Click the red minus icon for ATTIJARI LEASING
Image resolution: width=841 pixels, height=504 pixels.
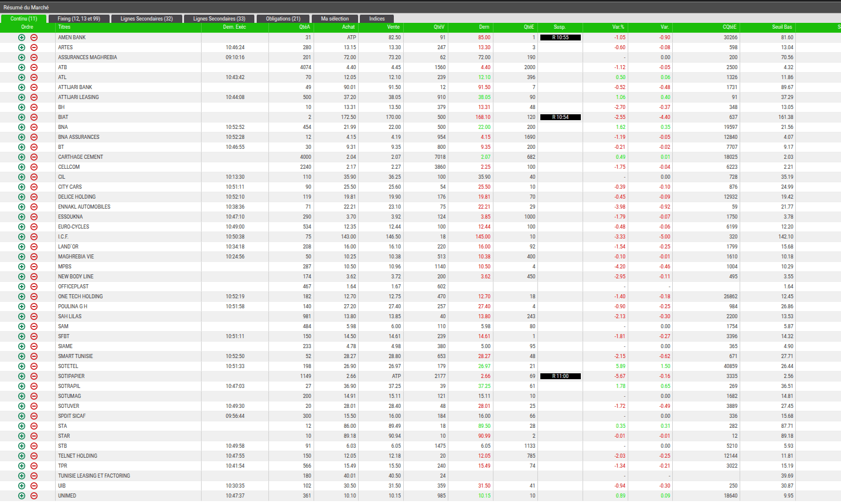point(34,97)
